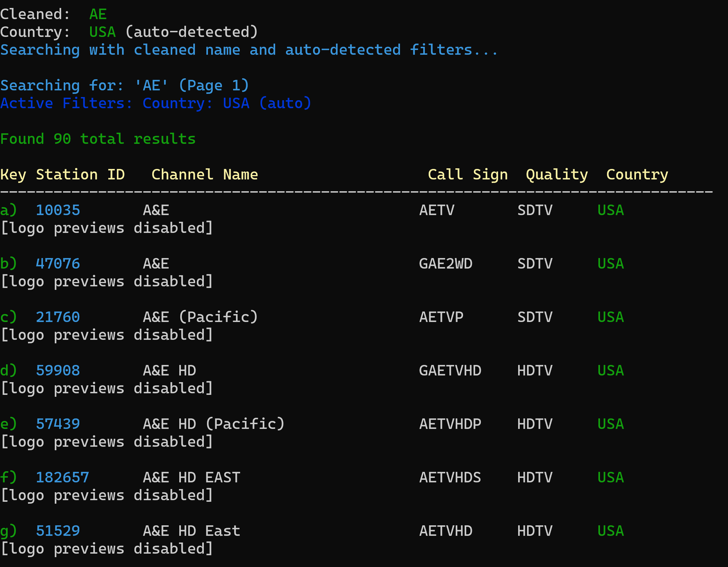Image resolution: width=728 pixels, height=567 pixels.
Task: Click the 'A&E HD (Pacific)' channel name
Action: (x=214, y=424)
